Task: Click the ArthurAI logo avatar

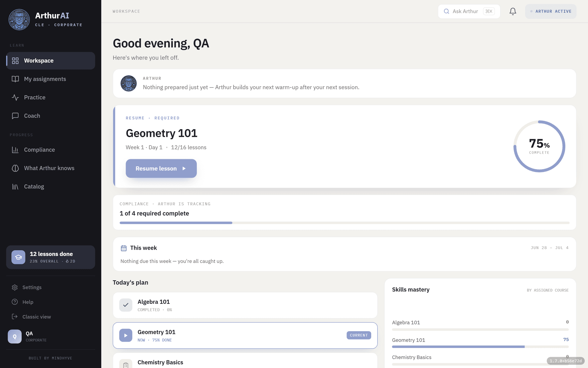Action: [19, 19]
